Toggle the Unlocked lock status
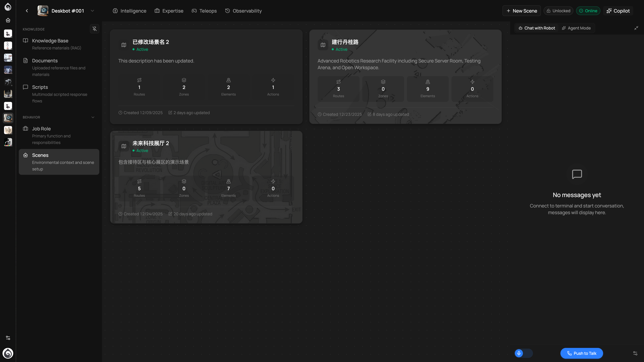644x362 pixels. click(x=558, y=11)
